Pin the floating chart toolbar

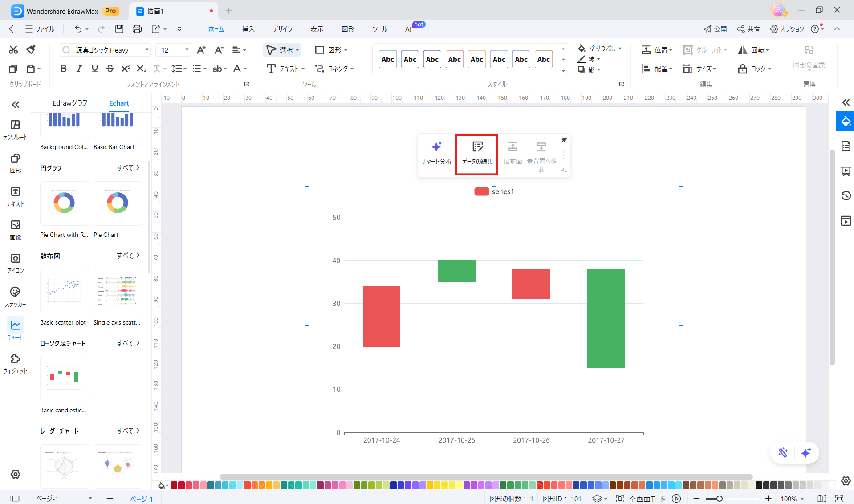(564, 140)
